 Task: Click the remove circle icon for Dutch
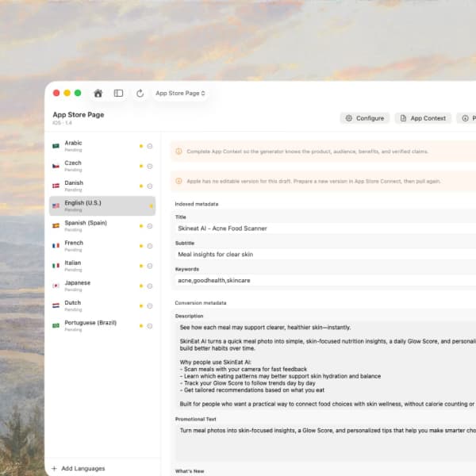pos(150,306)
